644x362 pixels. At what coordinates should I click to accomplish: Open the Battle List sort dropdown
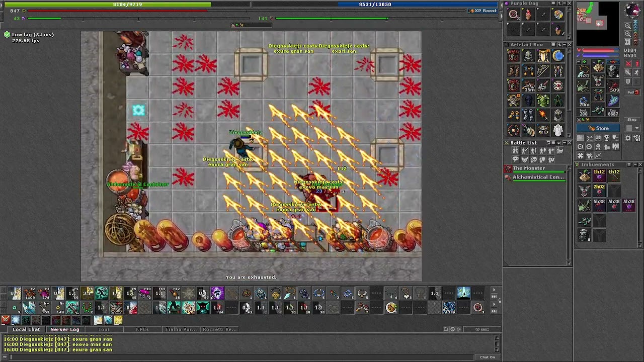[558, 143]
